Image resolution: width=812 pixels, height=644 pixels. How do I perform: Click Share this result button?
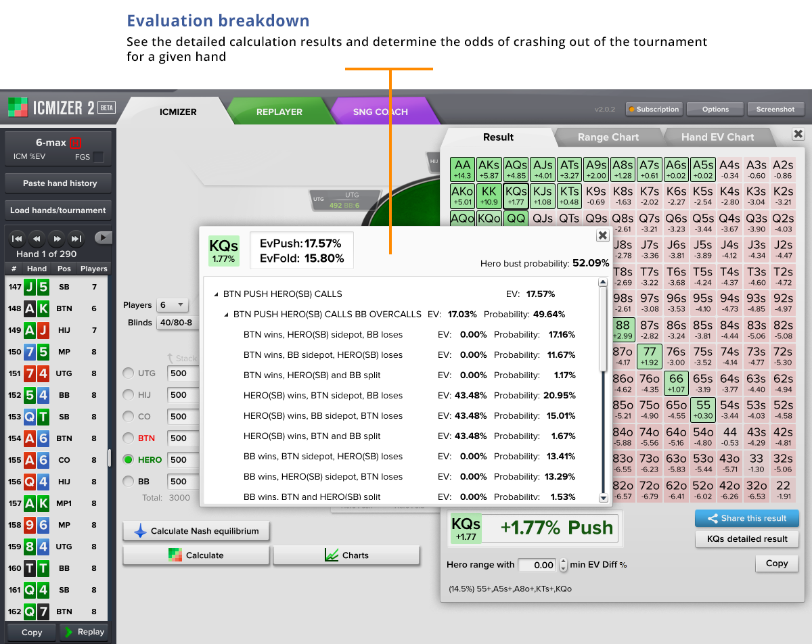tap(746, 518)
